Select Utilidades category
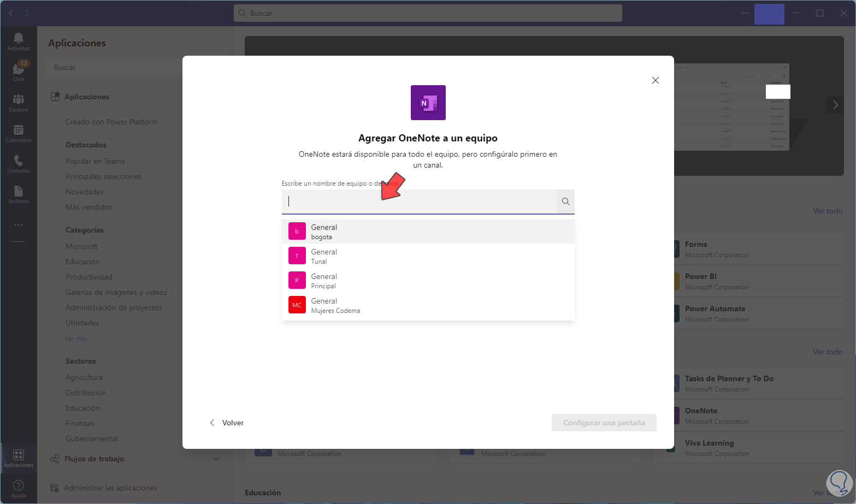Image resolution: width=856 pixels, height=504 pixels. [x=82, y=323]
